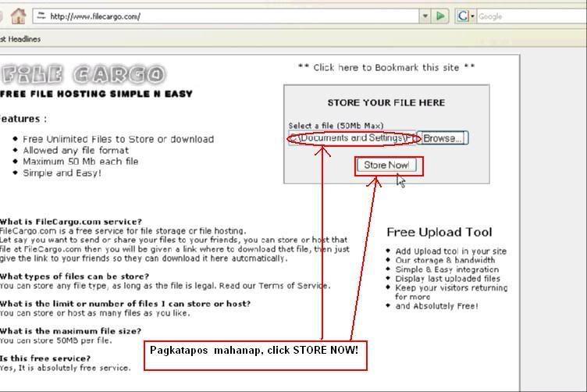Viewport: 587px width, 392px height.
Task: Click the green Go arrow button
Action: [441, 16]
